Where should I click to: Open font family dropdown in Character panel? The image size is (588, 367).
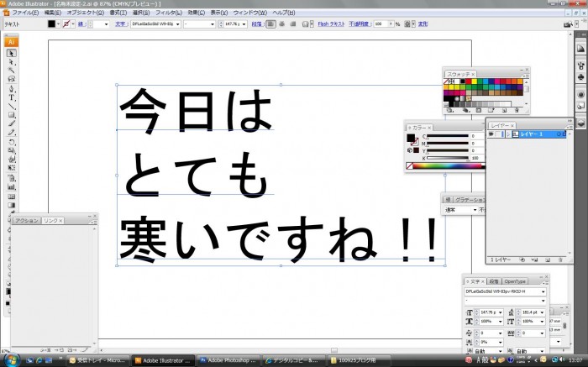[x=543, y=291]
